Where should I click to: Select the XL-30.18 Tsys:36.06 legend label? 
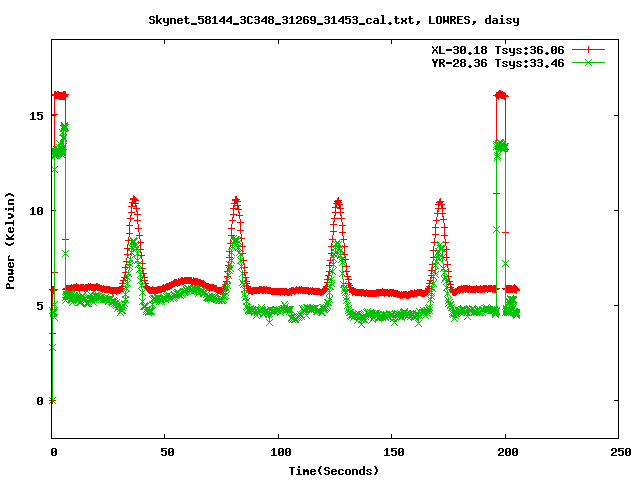pos(498,50)
